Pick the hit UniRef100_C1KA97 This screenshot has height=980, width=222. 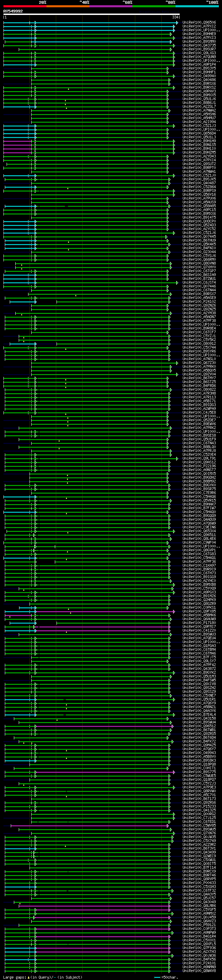(199, 565)
